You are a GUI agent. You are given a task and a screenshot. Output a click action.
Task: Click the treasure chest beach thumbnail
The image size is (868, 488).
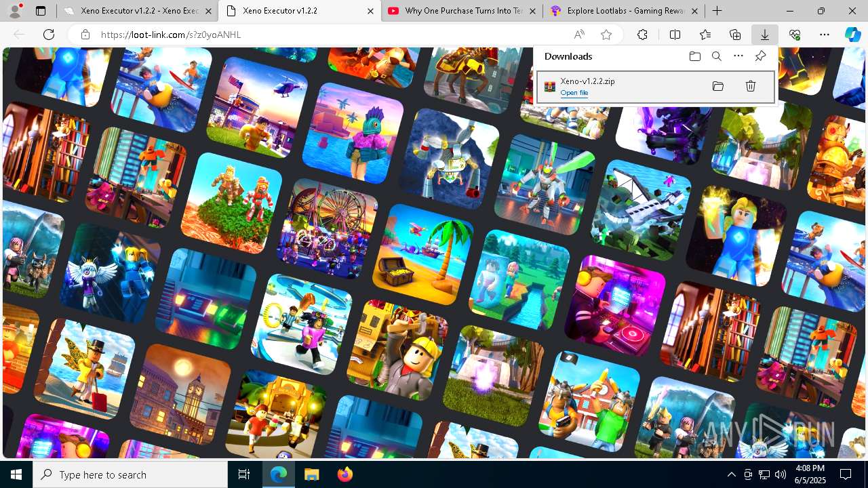[x=422, y=254]
